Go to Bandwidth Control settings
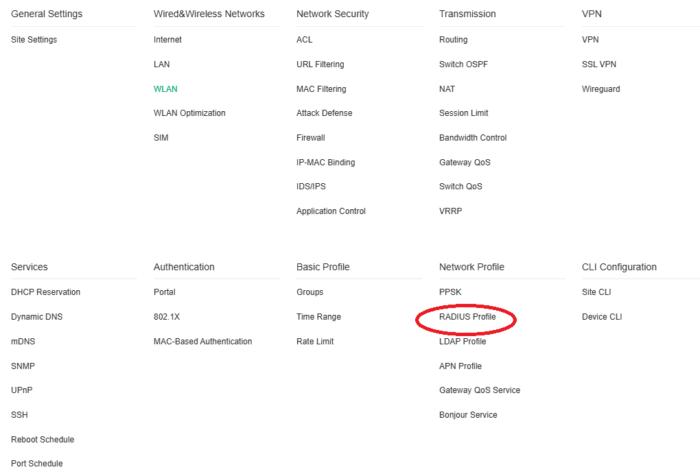Screen dimensions: 700x474 tap(473, 138)
